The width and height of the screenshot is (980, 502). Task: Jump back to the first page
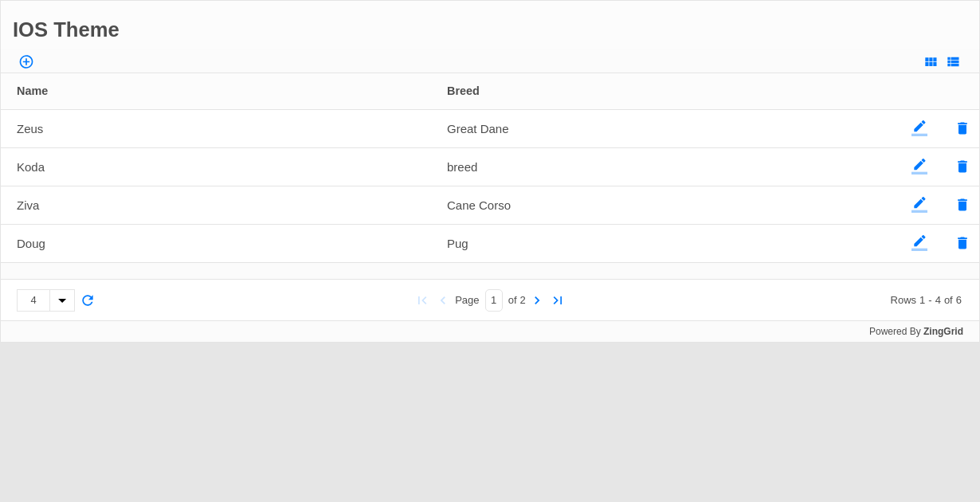[x=422, y=300]
